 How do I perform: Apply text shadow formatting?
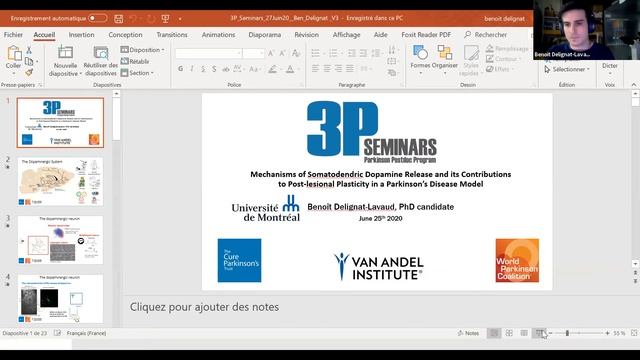coord(214,69)
